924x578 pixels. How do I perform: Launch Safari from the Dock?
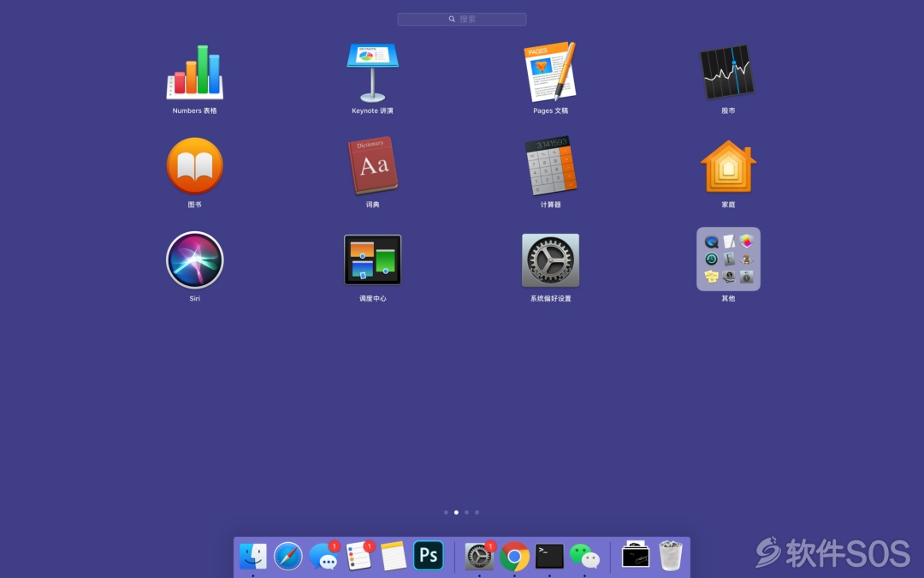288,556
